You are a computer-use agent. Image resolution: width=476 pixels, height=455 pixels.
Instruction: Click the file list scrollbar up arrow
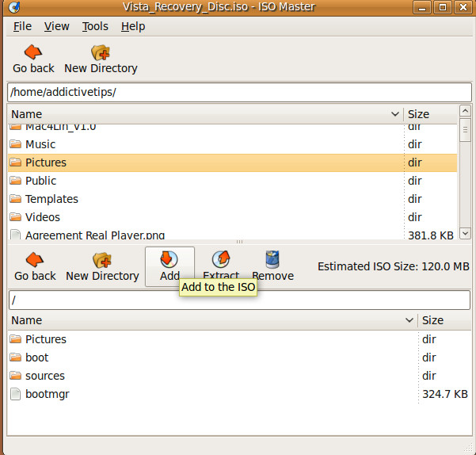tap(465, 111)
